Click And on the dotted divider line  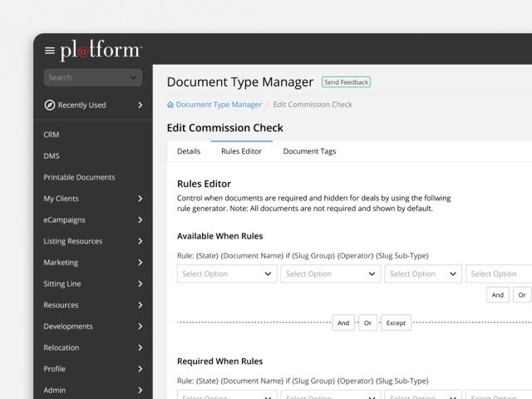click(x=343, y=323)
